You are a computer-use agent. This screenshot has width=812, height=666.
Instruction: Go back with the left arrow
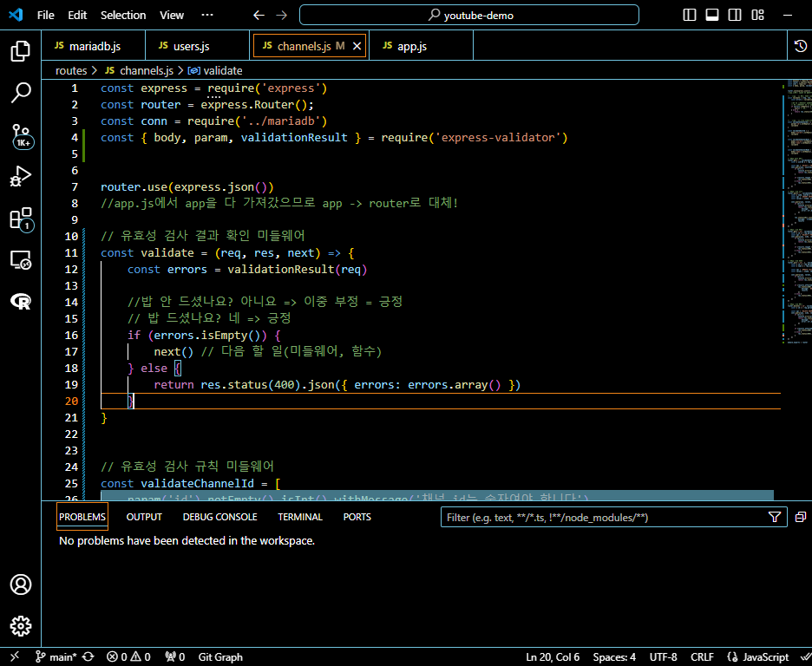pos(259,15)
